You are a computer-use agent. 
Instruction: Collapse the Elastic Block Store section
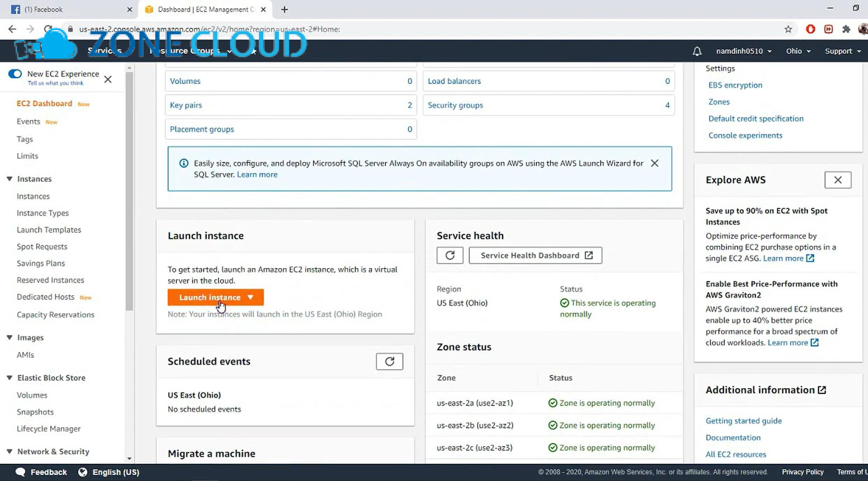pos(9,378)
